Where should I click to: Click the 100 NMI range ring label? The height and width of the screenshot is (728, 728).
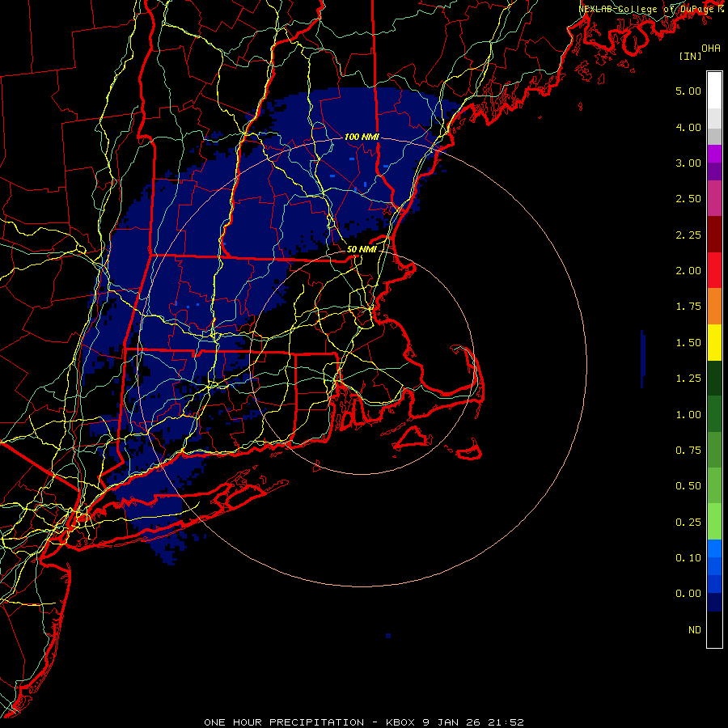(x=362, y=137)
